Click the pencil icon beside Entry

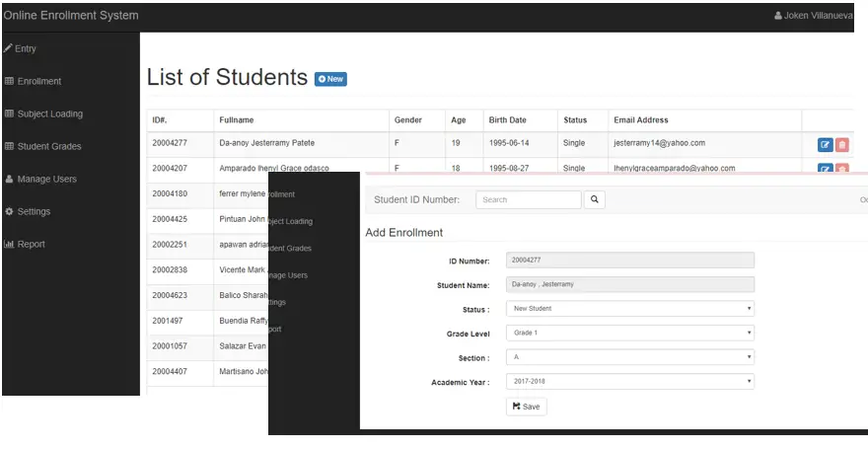pyautogui.click(x=8, y=48)
